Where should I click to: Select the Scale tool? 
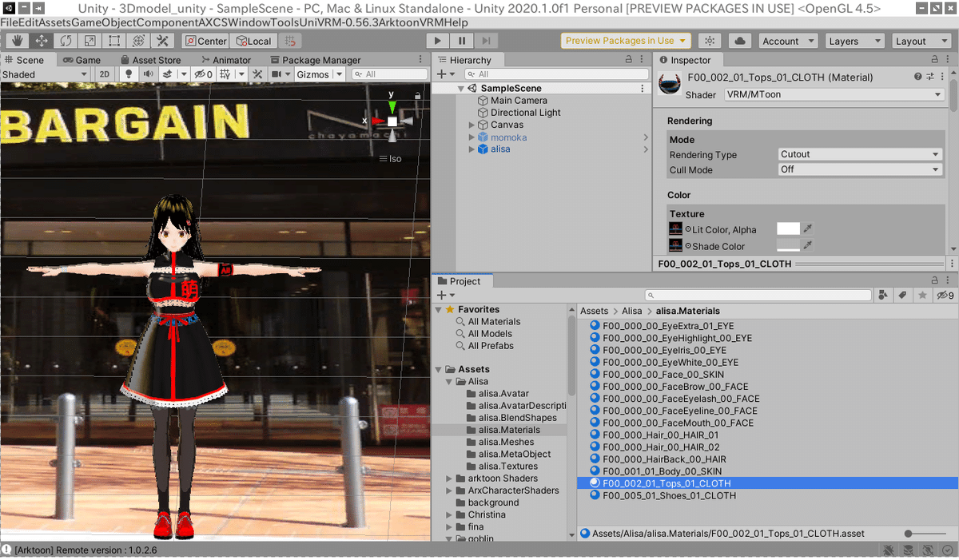click(x=90, y=41)
